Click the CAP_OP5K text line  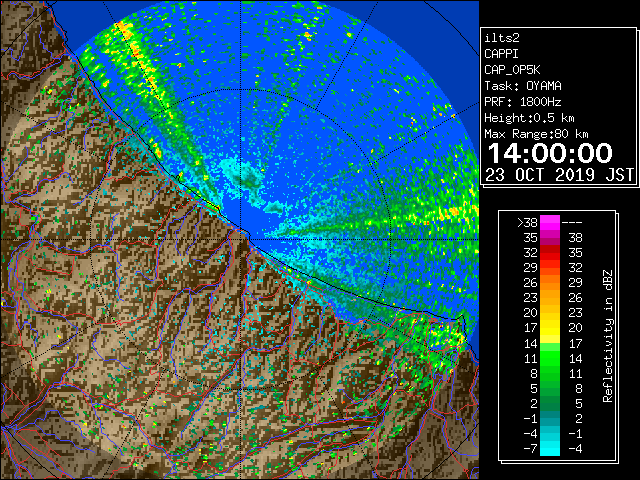[x=512, y=70]
